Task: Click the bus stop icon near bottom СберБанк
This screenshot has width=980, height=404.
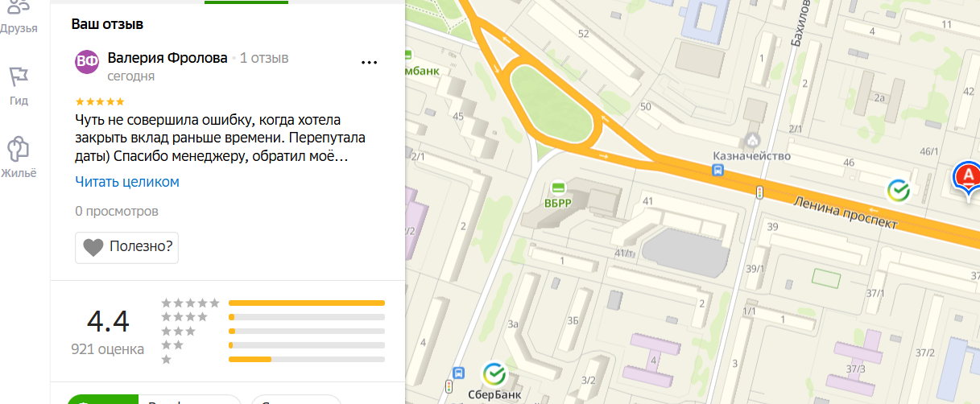Action: point(458,373)
